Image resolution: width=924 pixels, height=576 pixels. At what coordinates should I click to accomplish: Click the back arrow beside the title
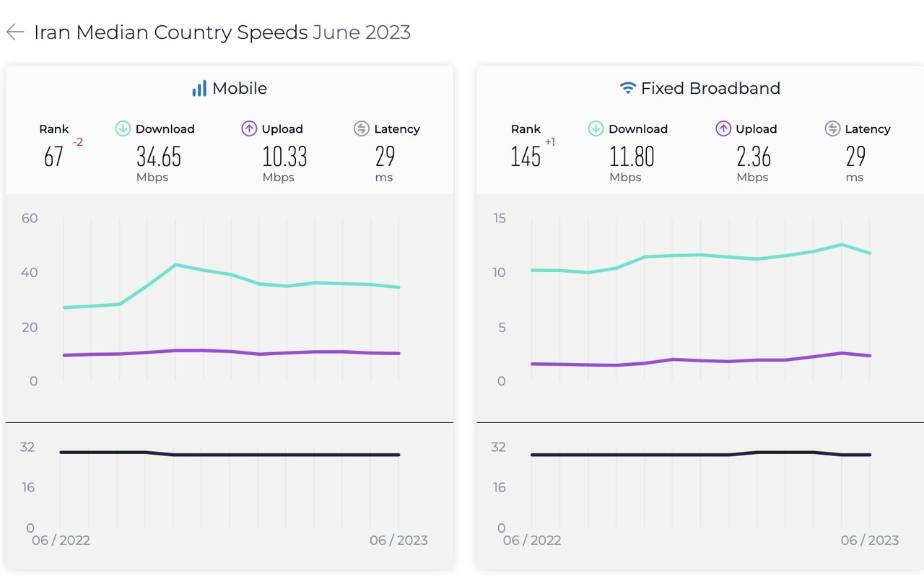click(15, 32)
